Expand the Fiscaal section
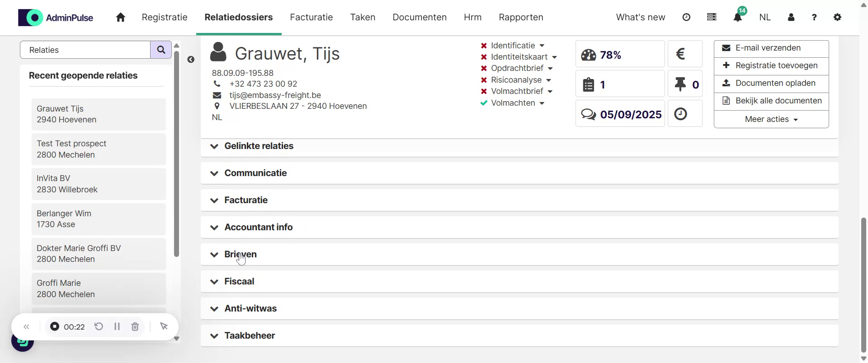This screenshot has width=868, height=363. (519, 281)
